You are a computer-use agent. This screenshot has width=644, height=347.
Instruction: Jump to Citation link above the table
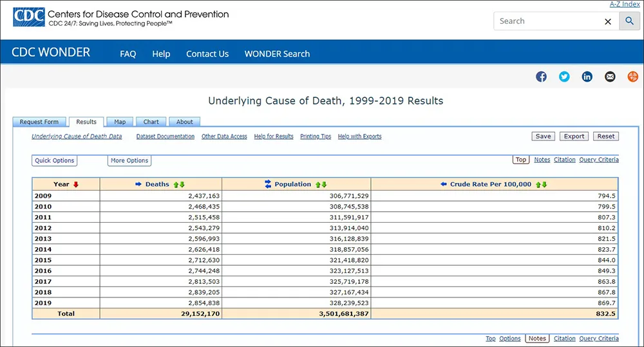tap(564, 160)
